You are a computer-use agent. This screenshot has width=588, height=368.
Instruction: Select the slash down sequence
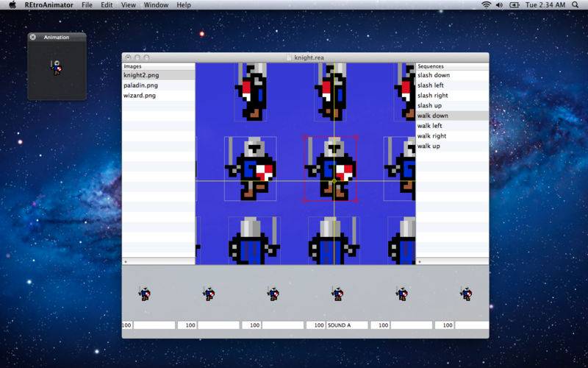point(452,75)
